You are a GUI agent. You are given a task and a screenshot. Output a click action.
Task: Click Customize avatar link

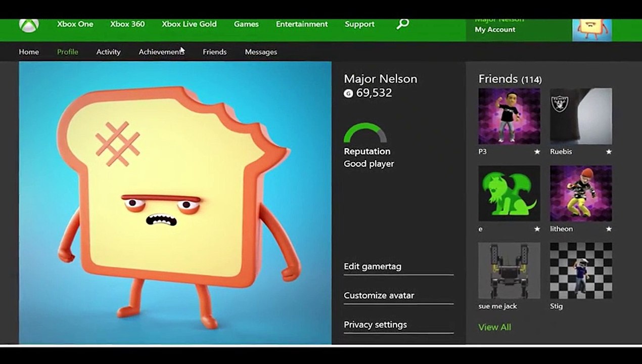379,295
